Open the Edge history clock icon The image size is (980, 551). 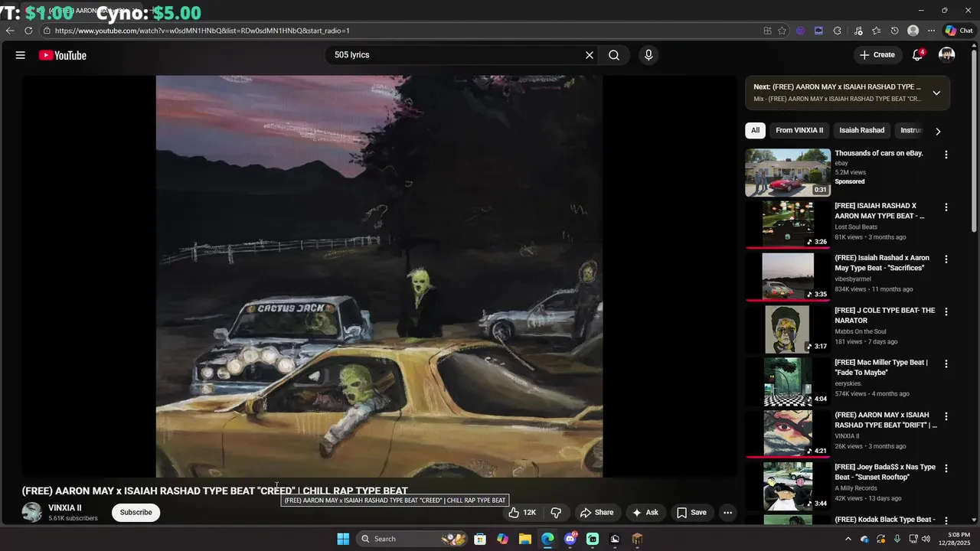[894, 31]
